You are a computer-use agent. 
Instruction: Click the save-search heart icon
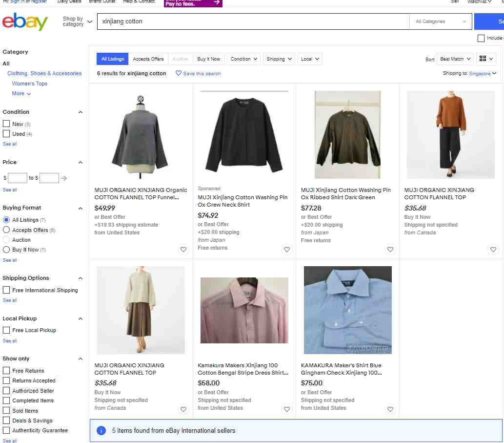(x=179, y=73)
